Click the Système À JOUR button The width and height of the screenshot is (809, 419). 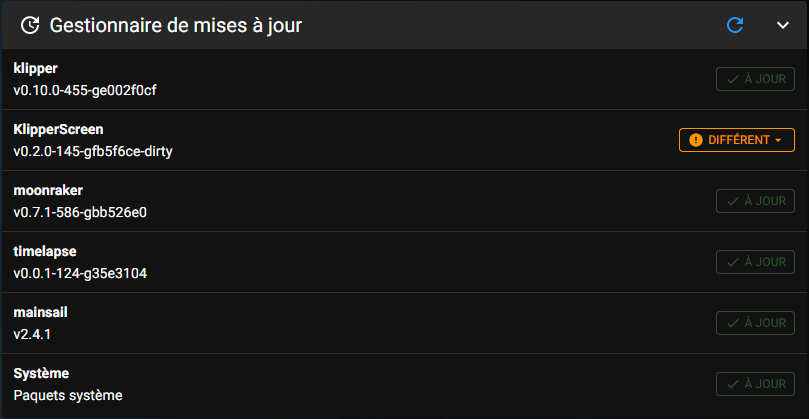click(x=755, y=383)
